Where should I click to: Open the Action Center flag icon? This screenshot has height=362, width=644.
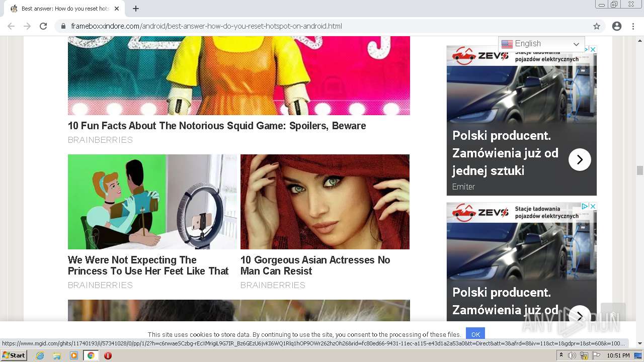(x=596, y=355)
